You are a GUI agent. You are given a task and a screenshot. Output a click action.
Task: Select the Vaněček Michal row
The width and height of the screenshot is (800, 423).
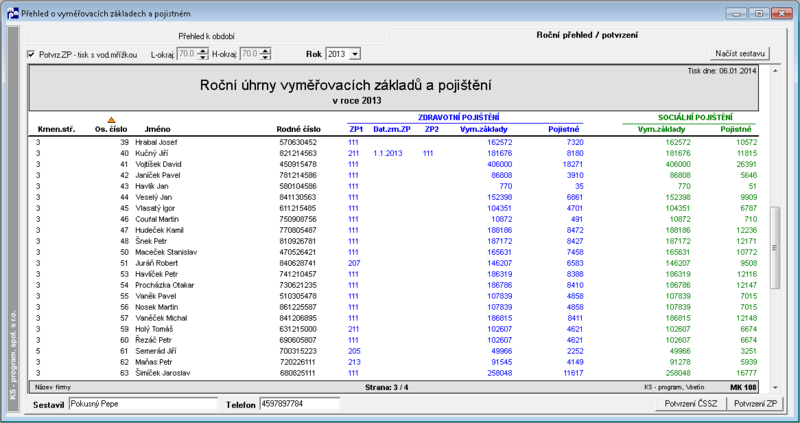pos(393,318)
